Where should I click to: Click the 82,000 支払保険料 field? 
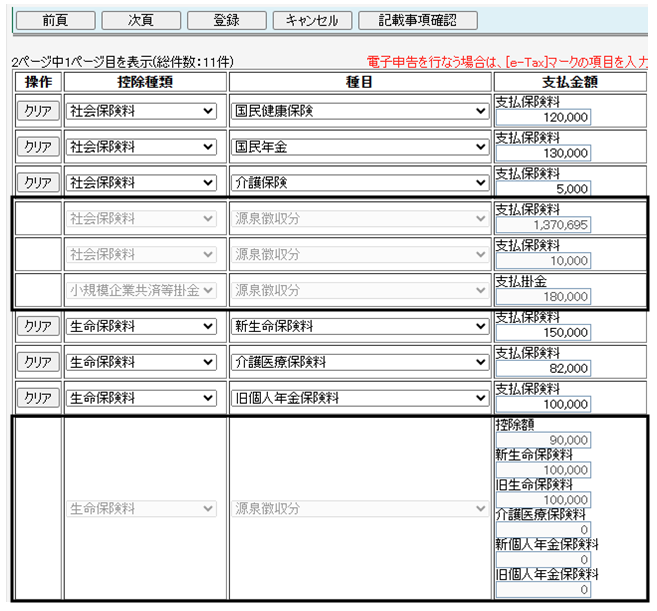coord(543,368)
